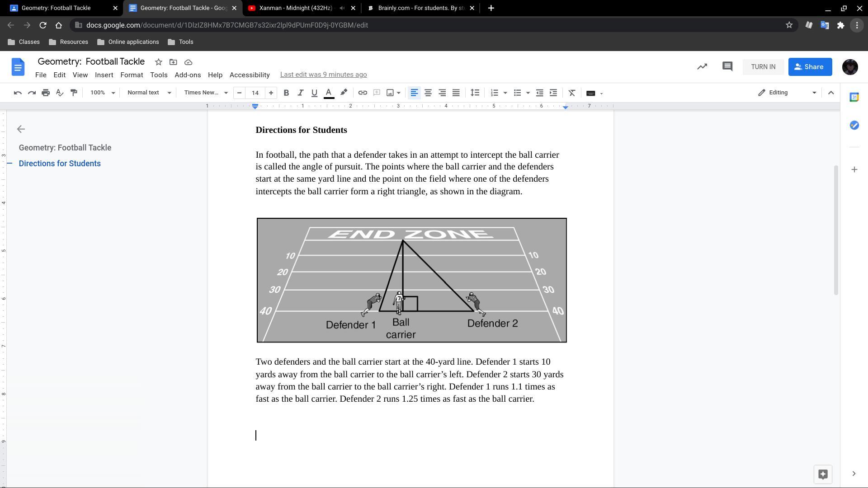
Task: Open the zoom level dropdown
Action: click(103, 93)
